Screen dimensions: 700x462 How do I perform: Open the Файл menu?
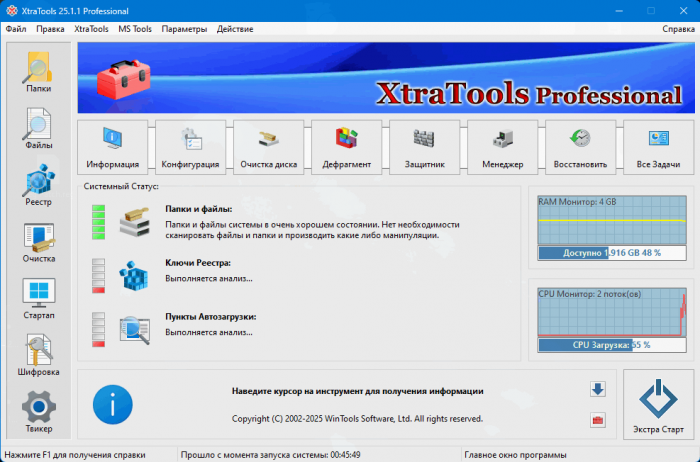(x=16, y=29)
